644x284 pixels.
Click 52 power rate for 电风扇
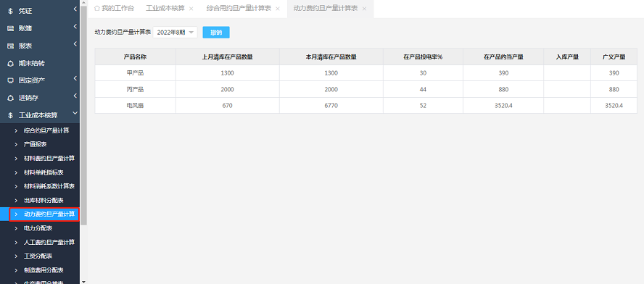click(x=423, y=106)
